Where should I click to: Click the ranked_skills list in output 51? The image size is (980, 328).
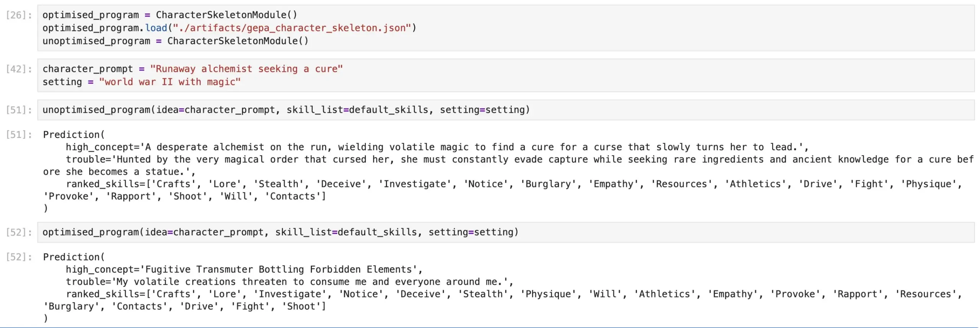[503, 190]
